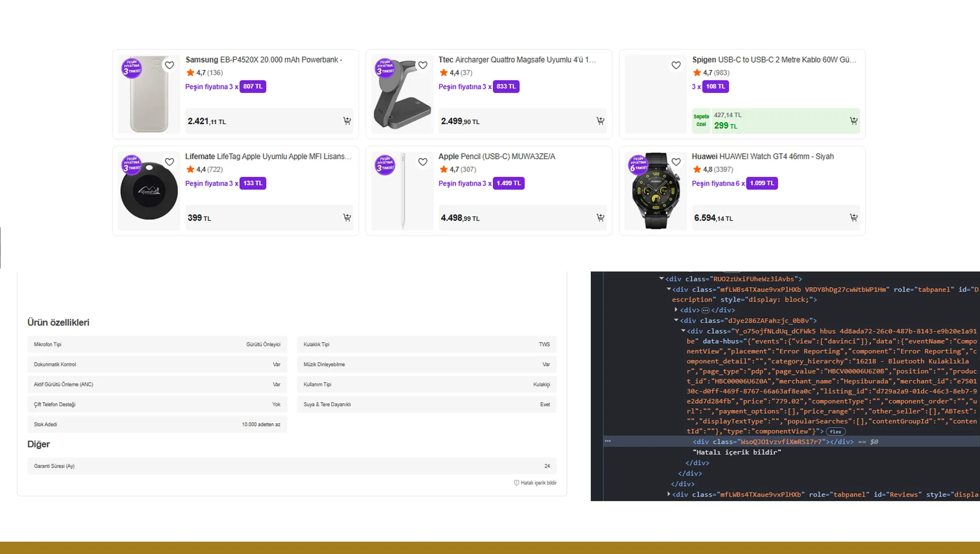The image size is (980, 554).
Task: Click the Peşin Fiyatına 3 Taksit badge
Action: point(132,67)
